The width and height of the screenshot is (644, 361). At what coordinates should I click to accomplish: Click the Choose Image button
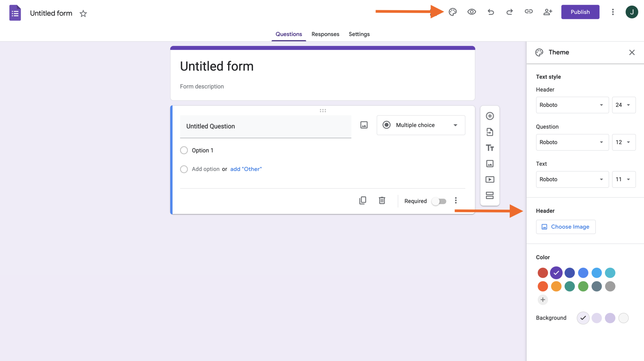565,227
